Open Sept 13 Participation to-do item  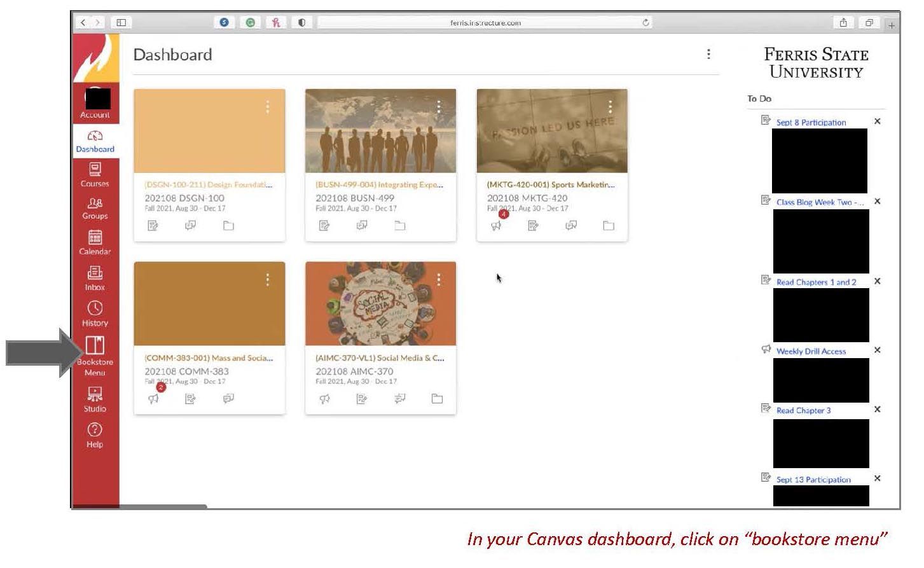pyautogui.click(x=813, y=480)
